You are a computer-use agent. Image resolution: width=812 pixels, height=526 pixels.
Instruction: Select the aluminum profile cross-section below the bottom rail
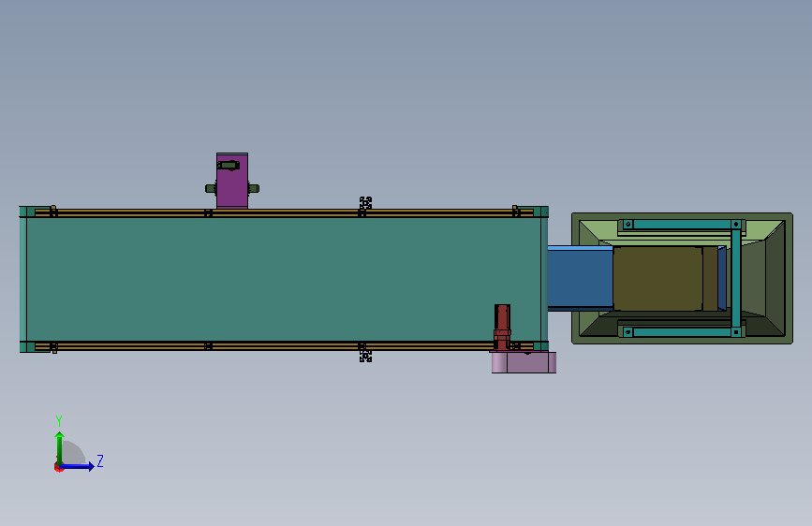point(365,357)
